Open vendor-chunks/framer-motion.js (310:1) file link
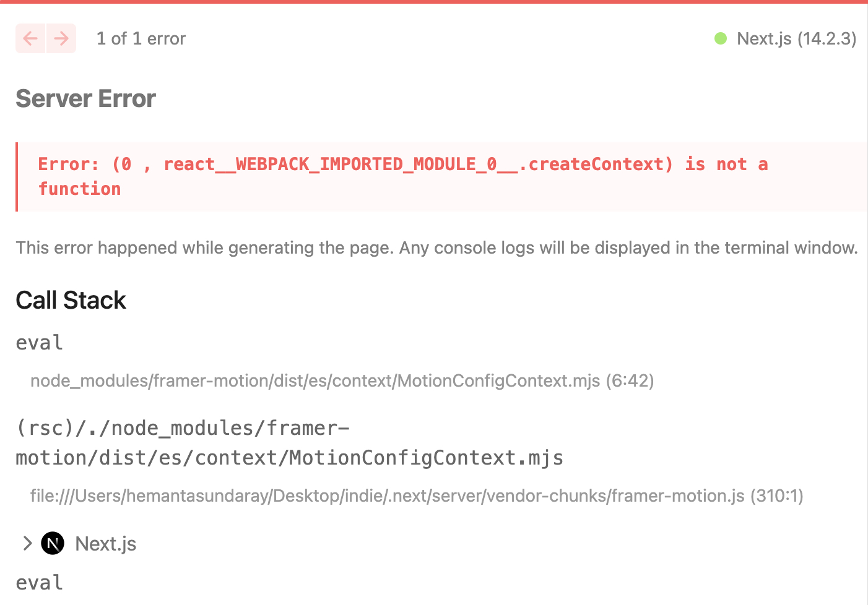Viewport: 868px width, 605px height. [417, 496]
